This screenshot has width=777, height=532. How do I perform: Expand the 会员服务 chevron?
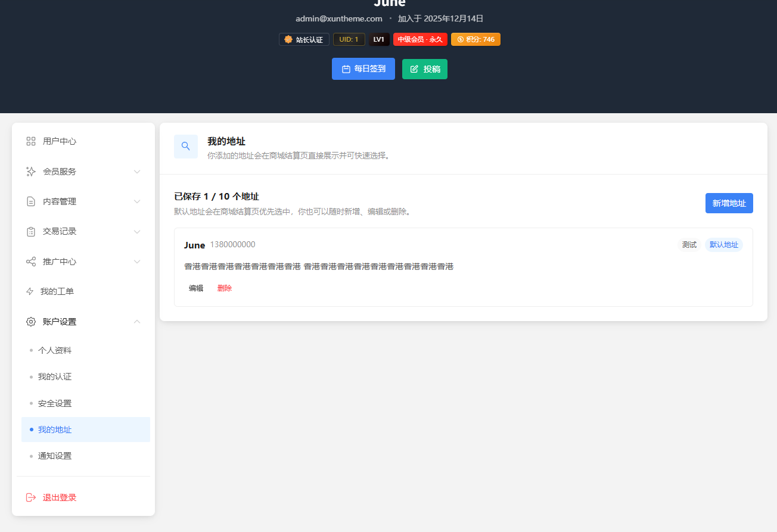tap(137, 172)
